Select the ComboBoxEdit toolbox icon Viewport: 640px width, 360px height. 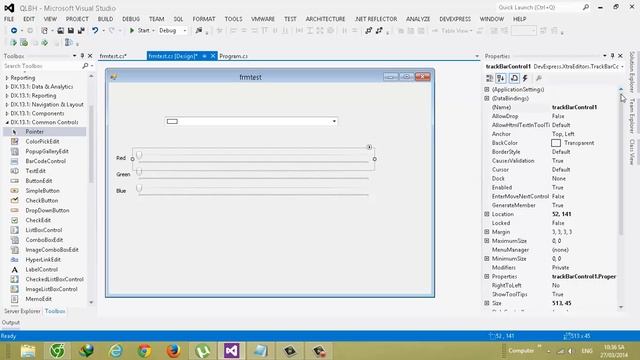[15, 240]
